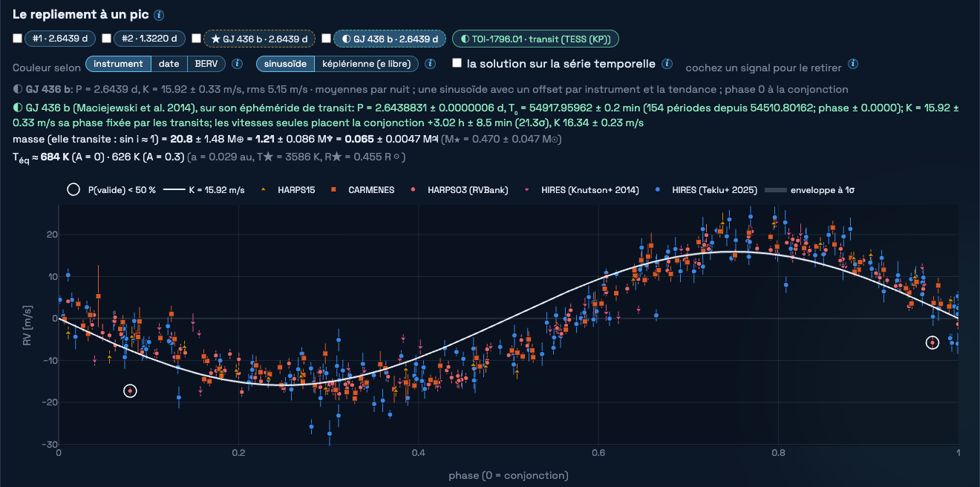980x487 pixels.
Task: Select the 'sinusoïde' model option
Action: (285, 64)
